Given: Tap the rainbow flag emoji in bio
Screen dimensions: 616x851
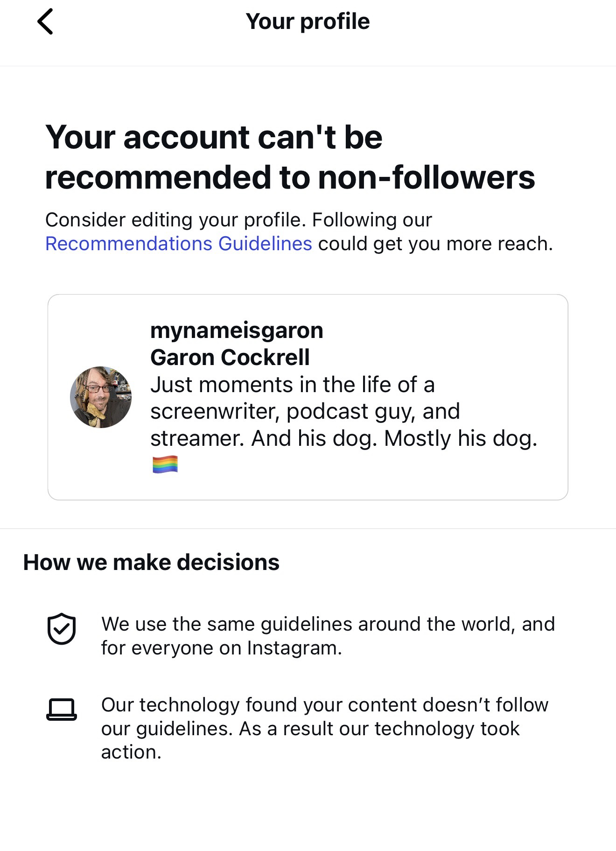Looking at the screenshot, I should tap(165, 464).
